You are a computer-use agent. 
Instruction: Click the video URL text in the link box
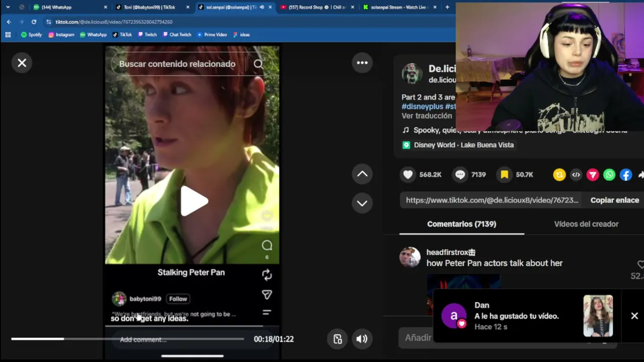[492, 200]
